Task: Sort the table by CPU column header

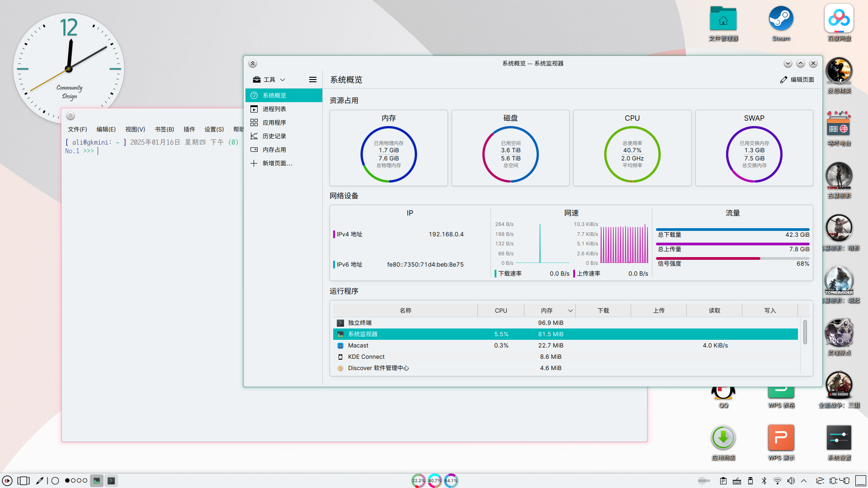Action: [x=501, y=310]
